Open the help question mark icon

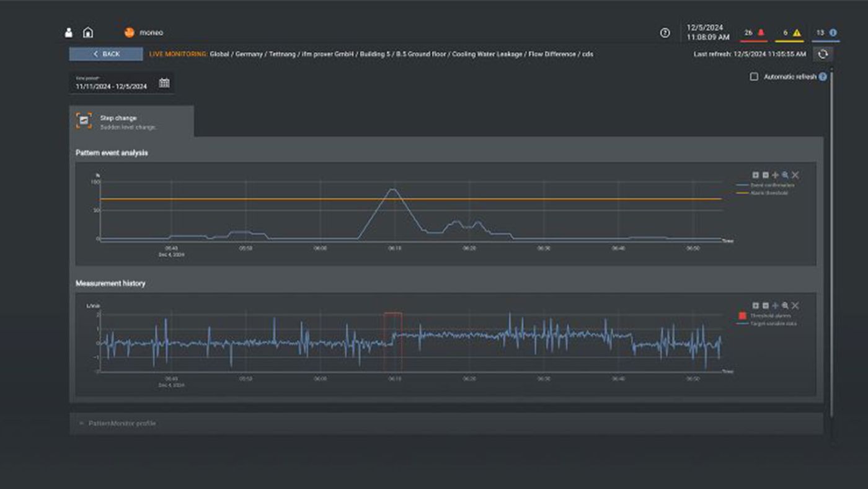tap(665, 32)
